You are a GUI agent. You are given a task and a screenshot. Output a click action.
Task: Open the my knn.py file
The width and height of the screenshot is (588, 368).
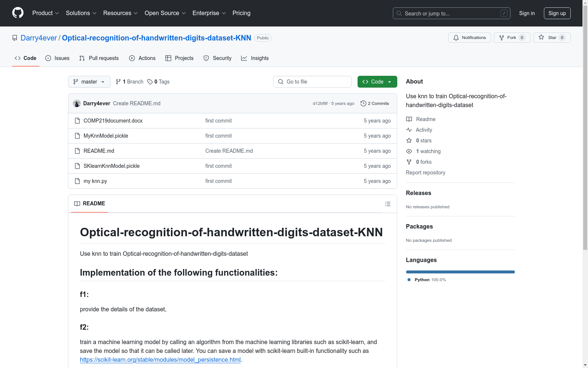pos(95,181)
